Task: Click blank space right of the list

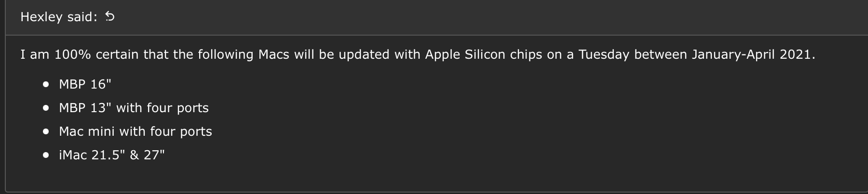Action: coord(482,120)
